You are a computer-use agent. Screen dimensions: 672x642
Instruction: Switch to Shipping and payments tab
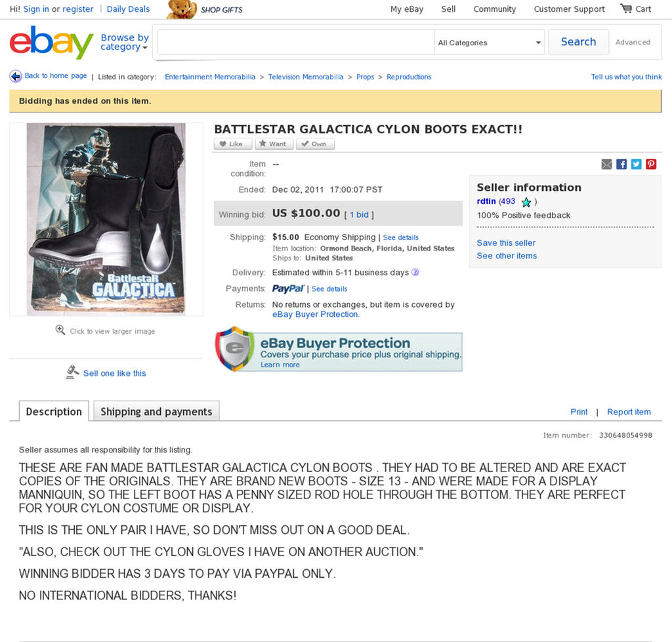coord(156,411)
